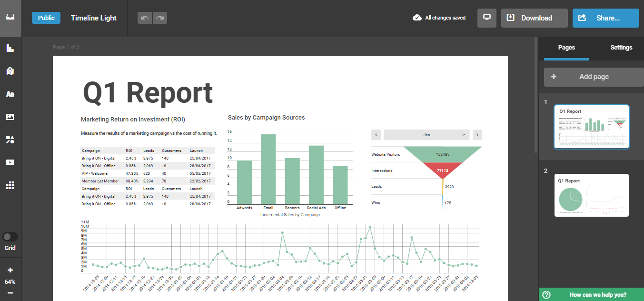Open the library drawer icon in sidebar
The width and height of the screenshot is (644, 301).
[x=10, y=17]
